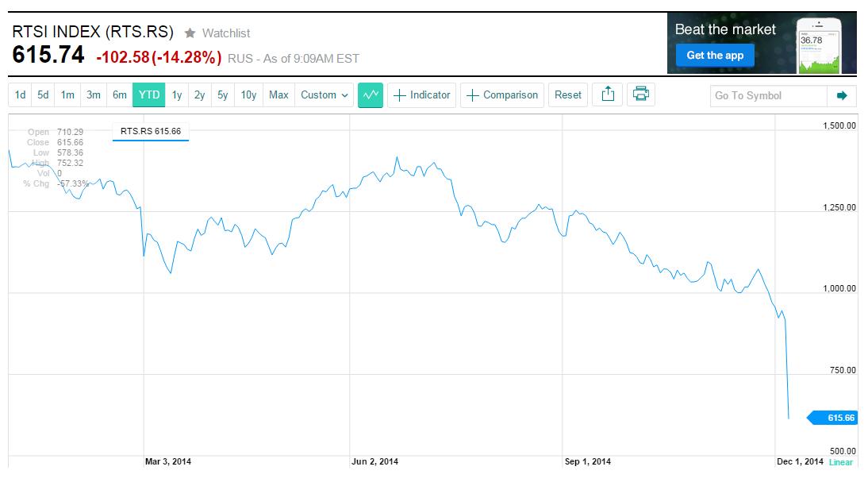Open the Custom range dropdown

pyautogui.click(x=325, y=95)
